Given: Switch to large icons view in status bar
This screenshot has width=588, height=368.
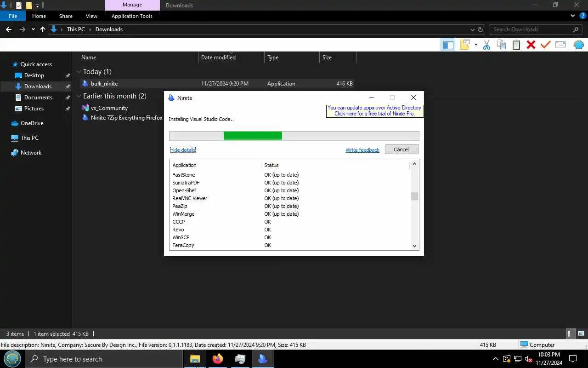Looking at the screenshot, I should (581, 334).
